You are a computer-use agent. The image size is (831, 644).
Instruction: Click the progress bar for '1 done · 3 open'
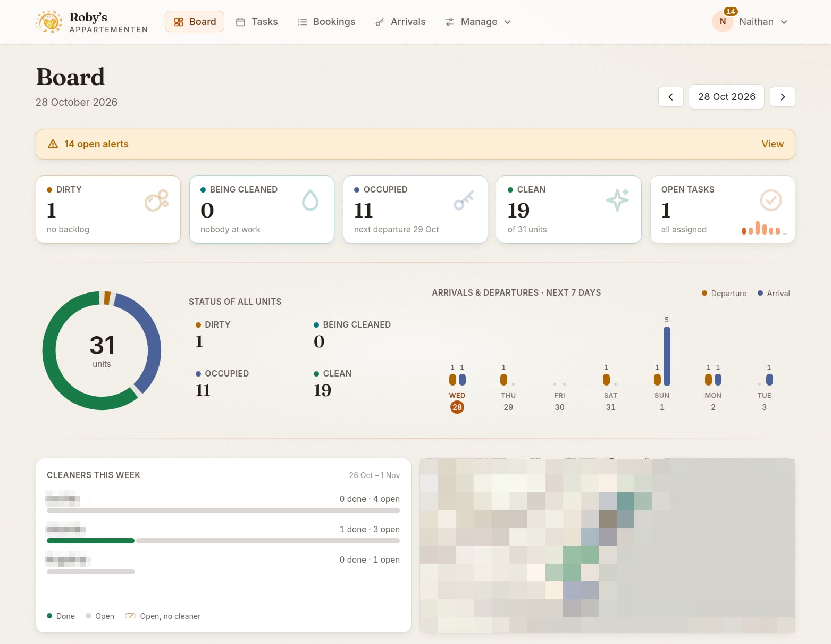[x=223, y=541]
